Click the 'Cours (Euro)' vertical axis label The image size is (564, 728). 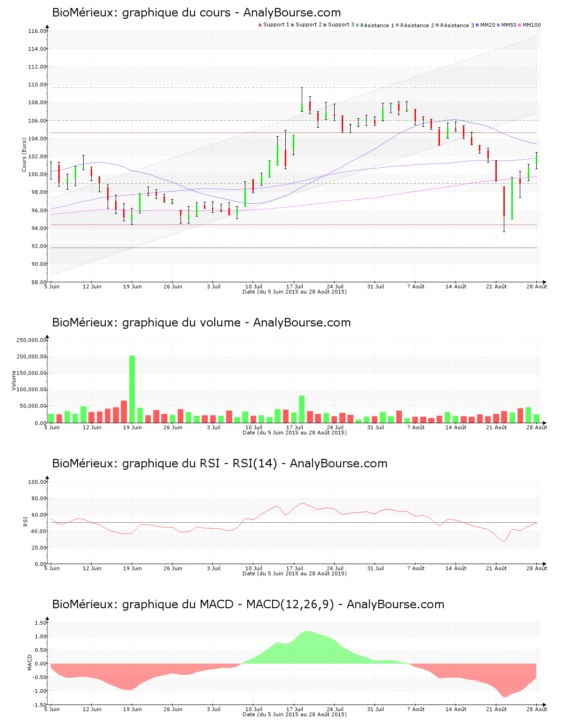tap(24, 155)
